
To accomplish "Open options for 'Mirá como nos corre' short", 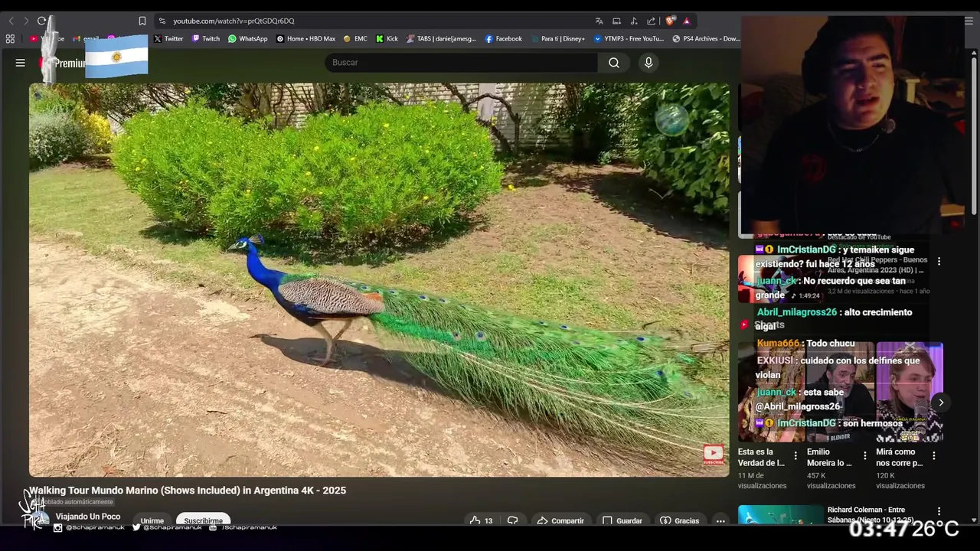I will click(934, 456).
